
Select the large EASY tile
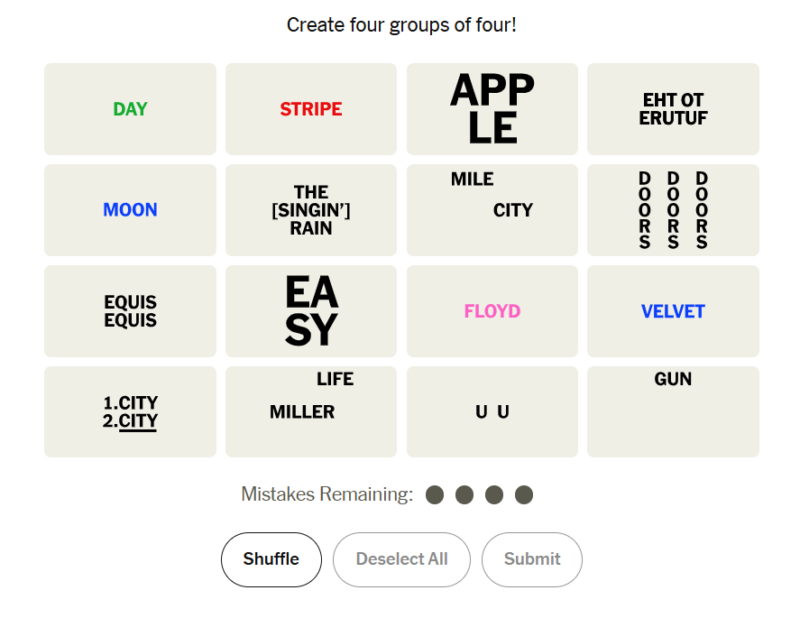pos(311,311)
